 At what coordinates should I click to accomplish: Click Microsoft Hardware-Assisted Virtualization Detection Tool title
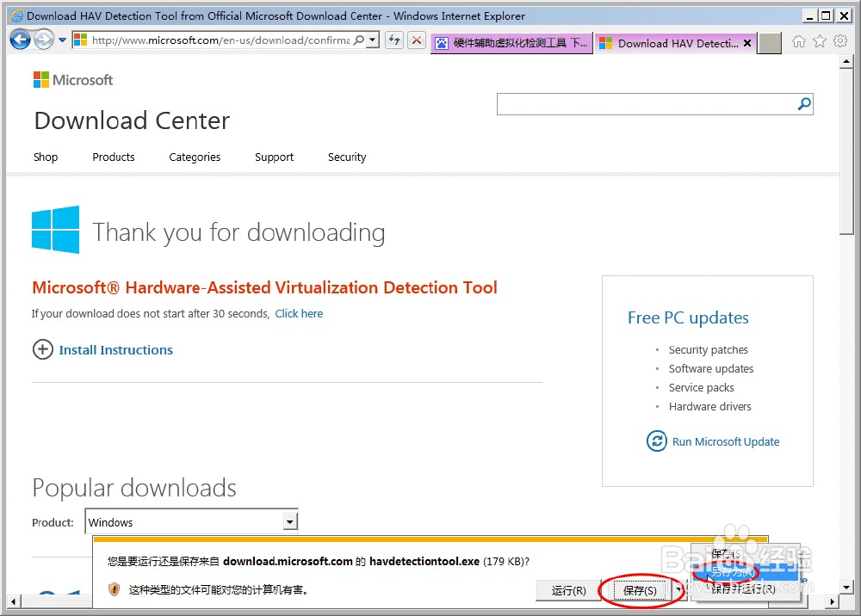(x=264, y=287)
